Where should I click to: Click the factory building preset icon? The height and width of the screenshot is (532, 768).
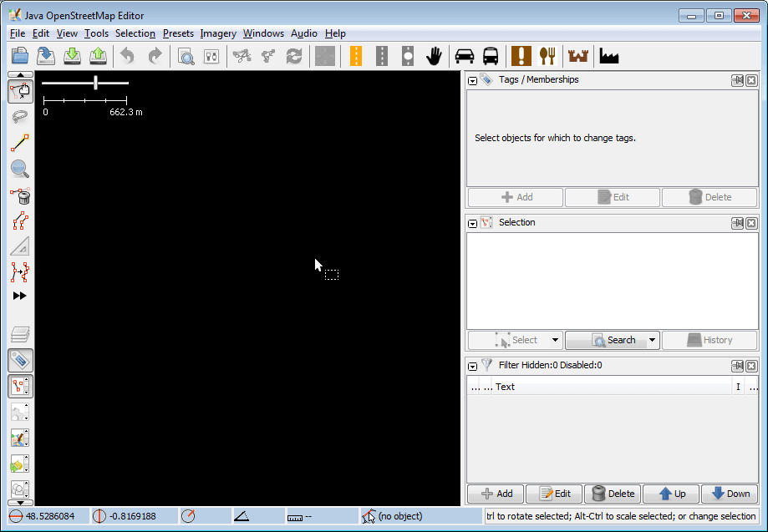click(x=608, y=56)
